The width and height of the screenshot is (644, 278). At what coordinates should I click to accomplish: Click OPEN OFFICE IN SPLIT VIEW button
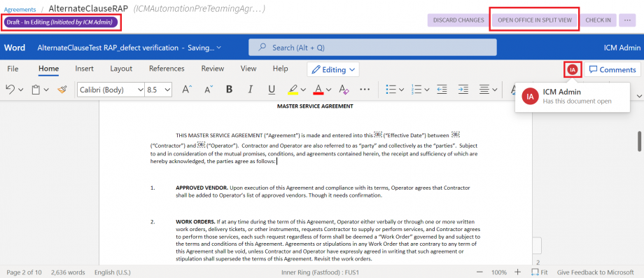click(535, 20)
